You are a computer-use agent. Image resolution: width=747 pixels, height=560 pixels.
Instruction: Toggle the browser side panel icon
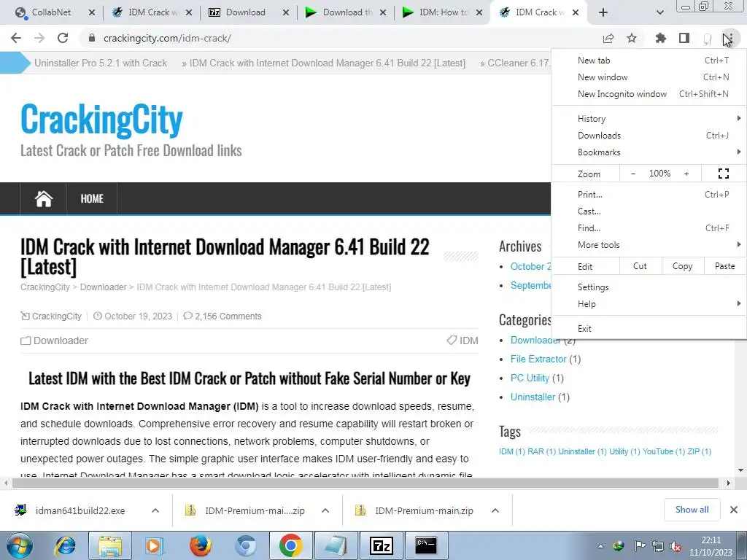(x=684, y=38)
